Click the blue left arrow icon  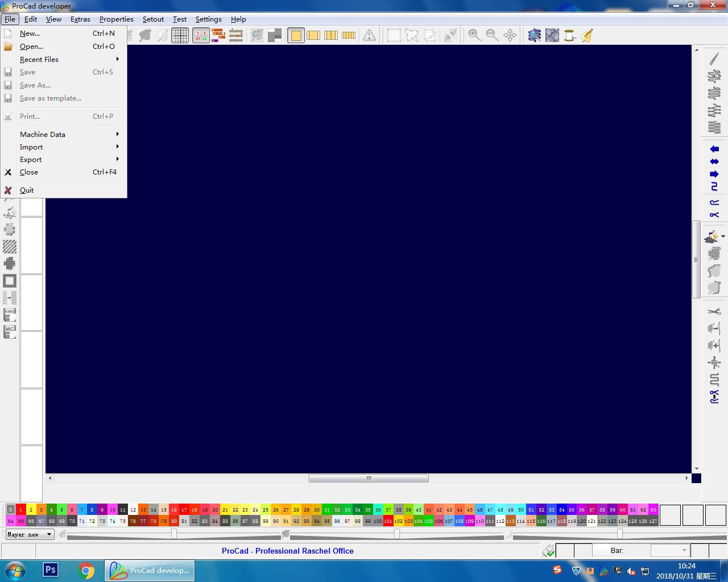714,149
